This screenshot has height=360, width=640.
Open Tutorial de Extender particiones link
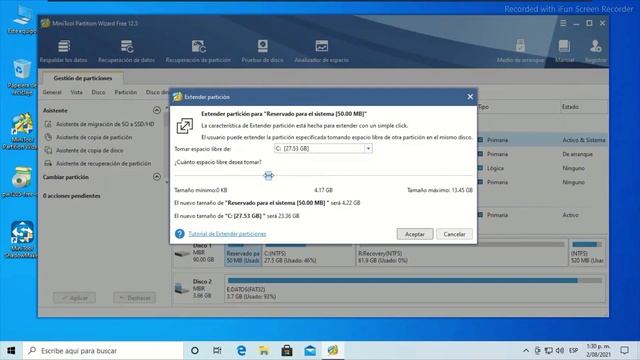point(227,234)
